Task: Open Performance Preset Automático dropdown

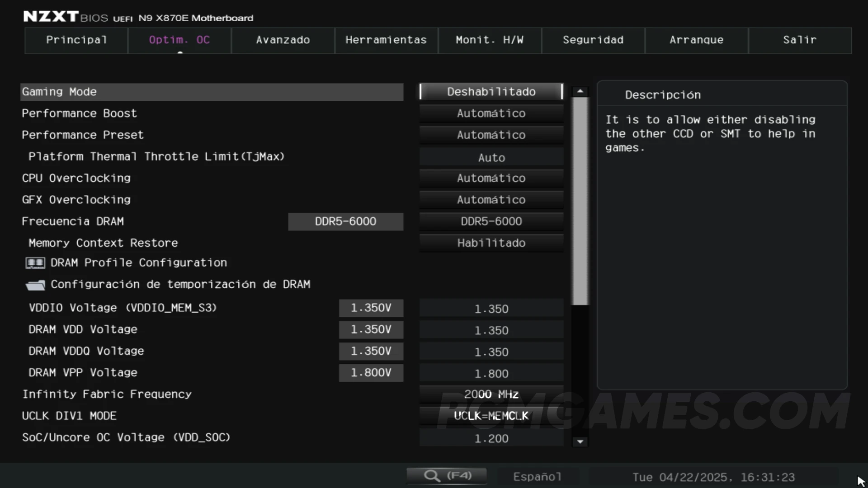Action: [x=491, y=135]
